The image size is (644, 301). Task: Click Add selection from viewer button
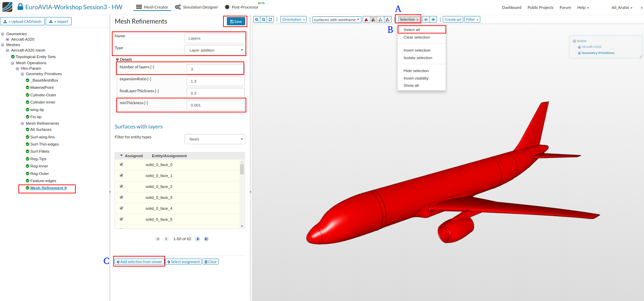[x=139, y=262]
